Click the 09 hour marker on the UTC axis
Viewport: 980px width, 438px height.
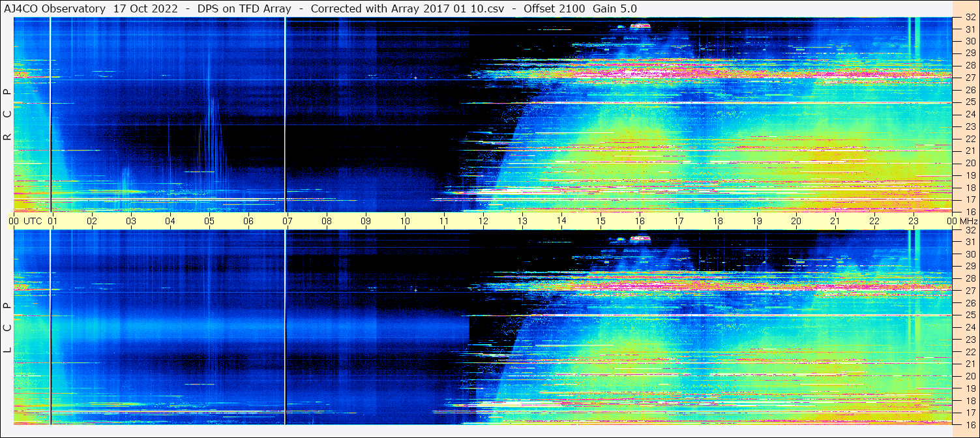tap(366, 221)
